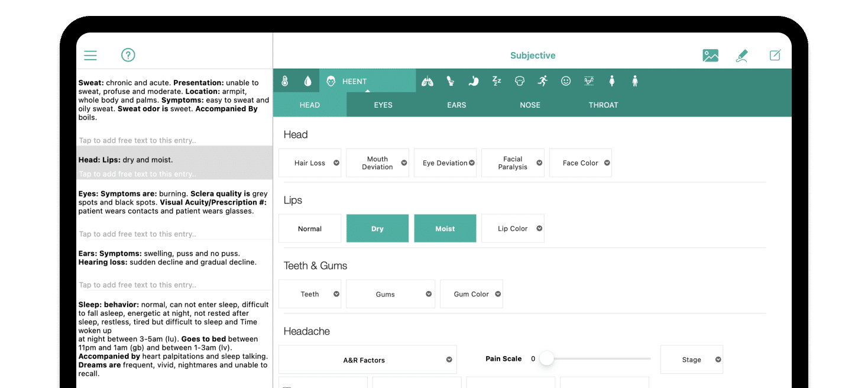This screenshot has height=388, width=868.
Task: Open the sleep Zzz section
Action: tap(497, 81)
